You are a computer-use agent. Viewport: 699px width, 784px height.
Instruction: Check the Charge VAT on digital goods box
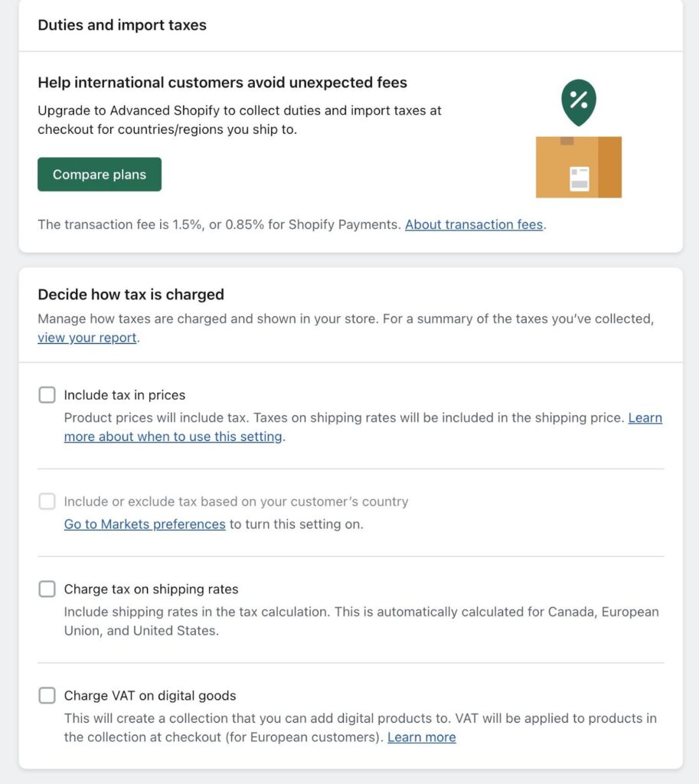pos(47,695)
